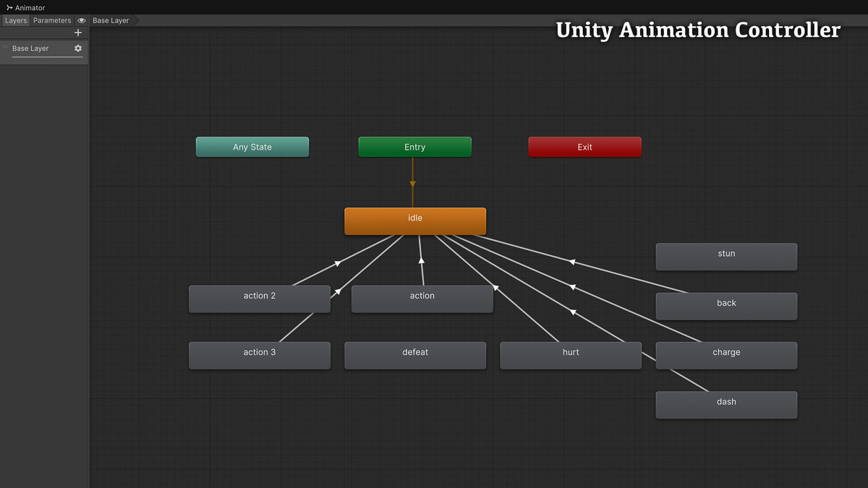Image resolution: width=868 pixels, height=488 pixels.
Task: Toggle the eye visibility icon next to Parameters
Action: coord(81,20)
